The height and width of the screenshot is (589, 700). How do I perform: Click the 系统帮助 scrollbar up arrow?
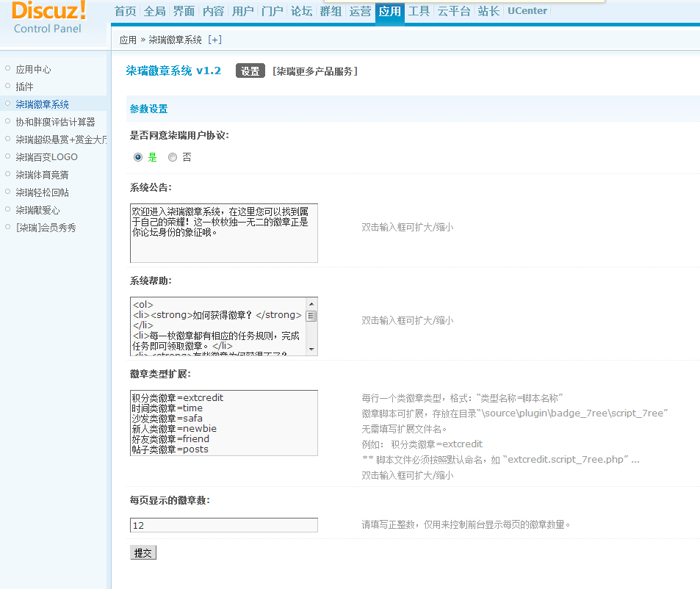[x=311, y=304]
